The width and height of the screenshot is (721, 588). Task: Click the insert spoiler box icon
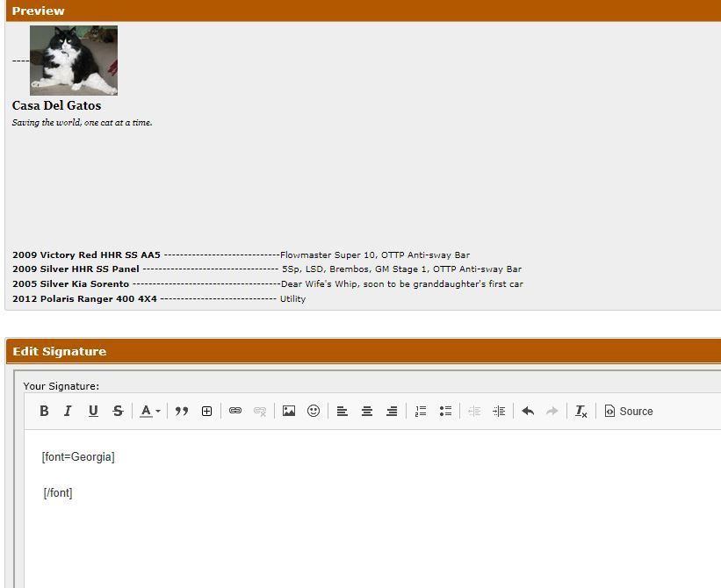(x=206, y=411)
